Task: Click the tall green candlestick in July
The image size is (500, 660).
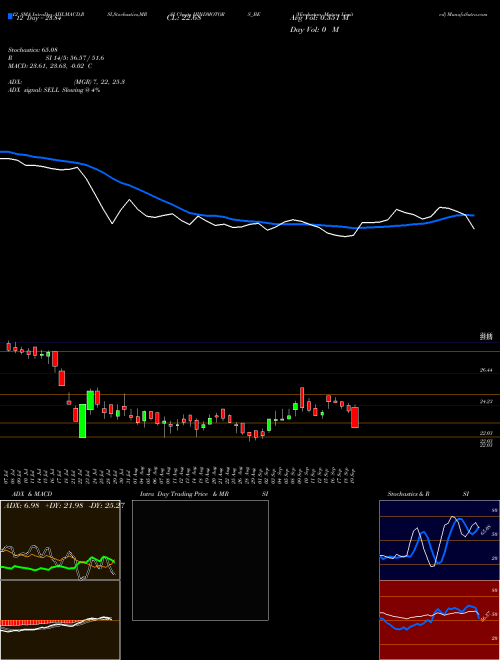Action: pos(82,421)
